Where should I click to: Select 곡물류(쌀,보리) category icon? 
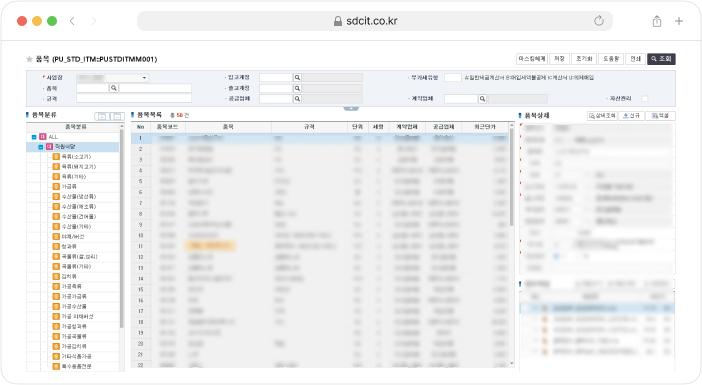tap(56, 257)
